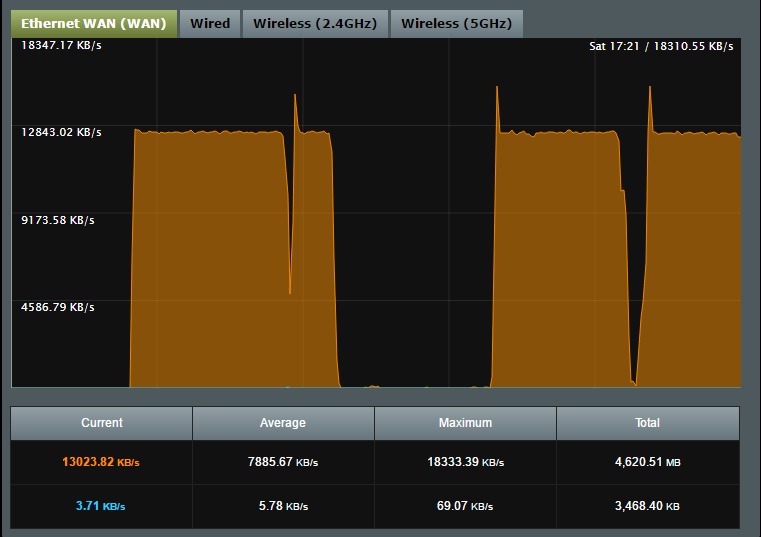Click the 9173.58 KB/s axis label
Image resolution: width=761 pixels, height=537 pixels.
click(x=58, y=220)
